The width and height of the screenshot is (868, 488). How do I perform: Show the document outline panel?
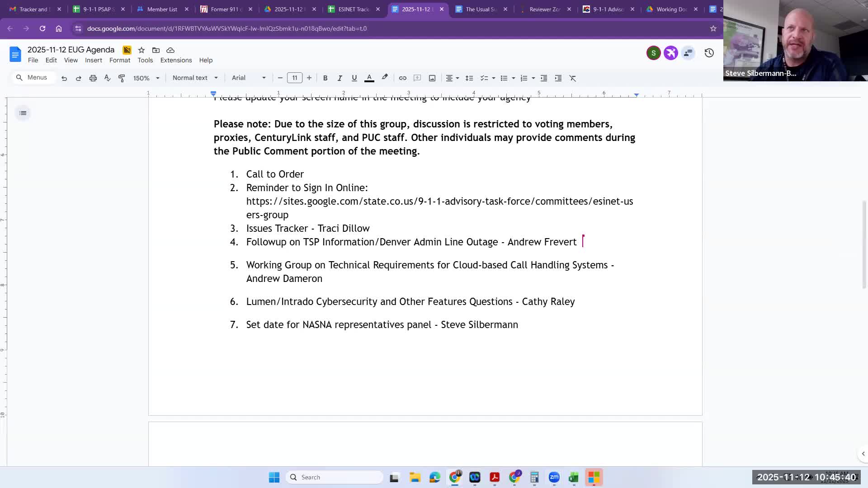pos(23,113)
